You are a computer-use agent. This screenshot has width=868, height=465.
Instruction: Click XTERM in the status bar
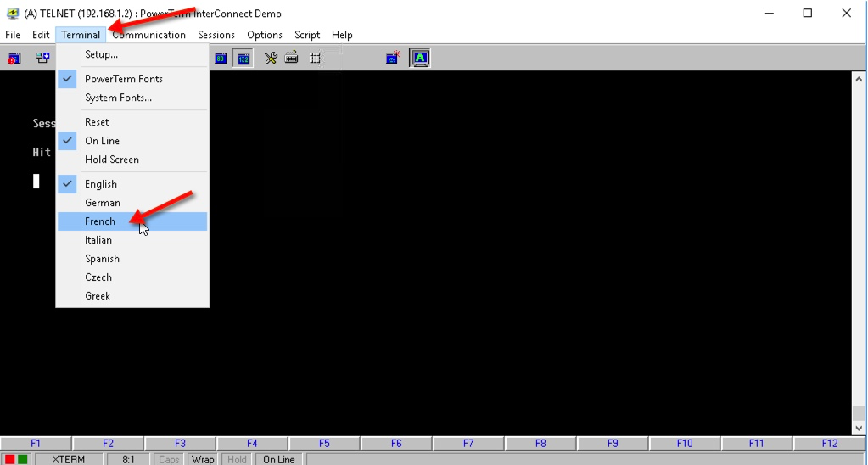(x=69, y=459)
